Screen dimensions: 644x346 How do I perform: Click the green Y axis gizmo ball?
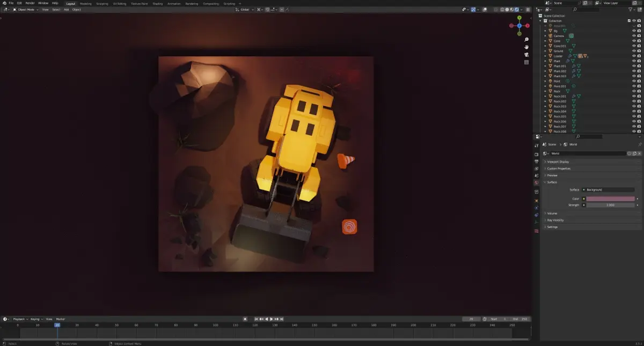519,17
